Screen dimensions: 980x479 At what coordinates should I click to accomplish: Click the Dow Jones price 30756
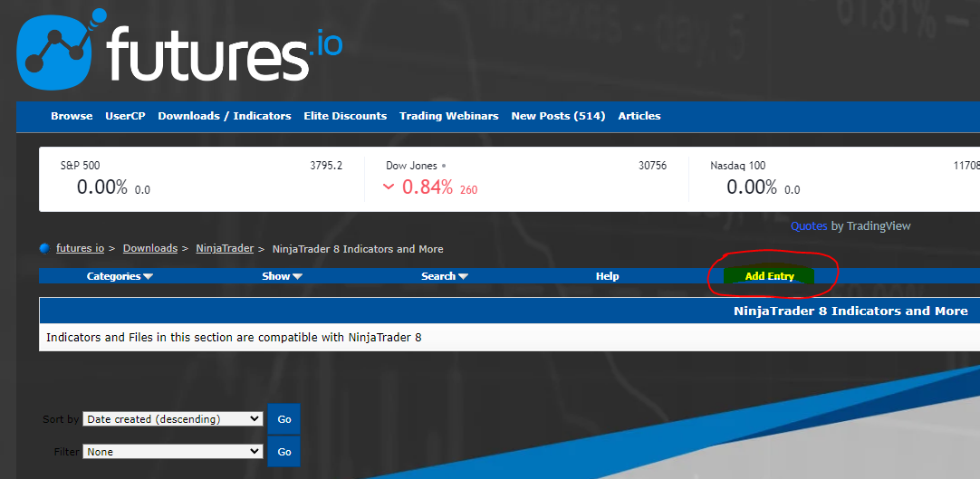[652, 166]
